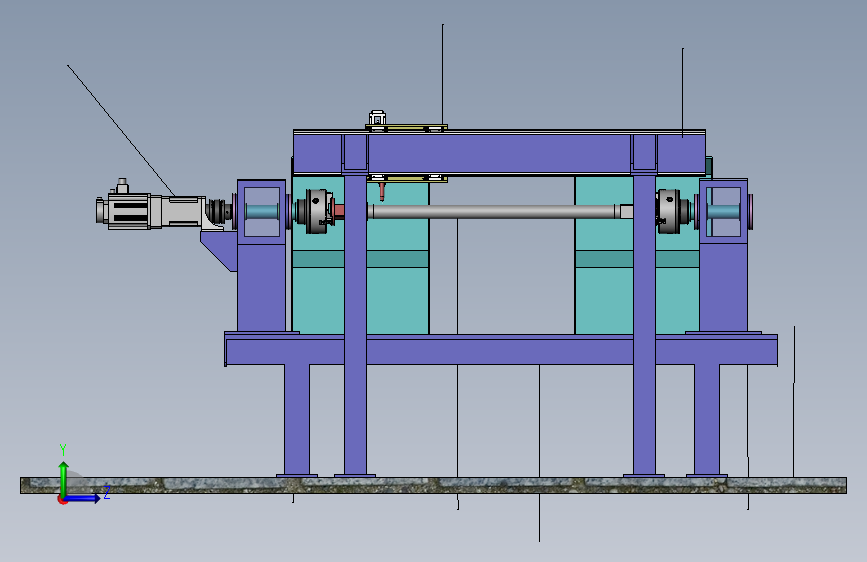Click the shaft coupling beside the motor

tap(221, 211)
